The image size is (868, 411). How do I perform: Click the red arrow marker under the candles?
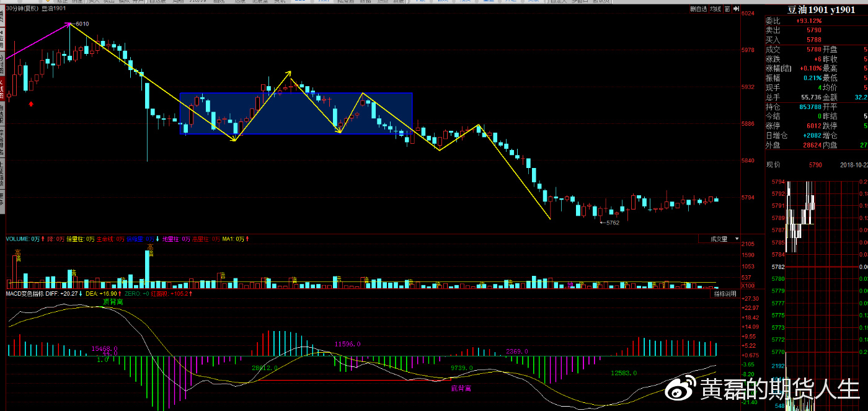pyautogui.click(x=32, y=104)
